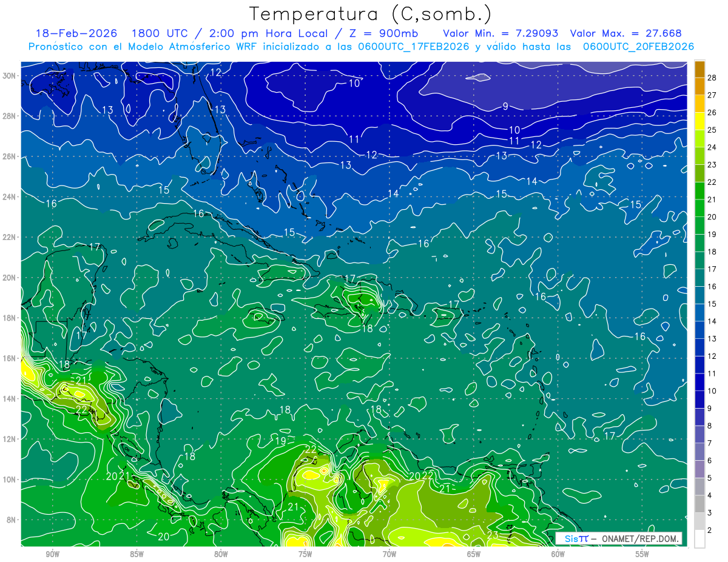Click the white legend segment below 2
This screenshot has height=562, width=728.
(x=699, y=539)
